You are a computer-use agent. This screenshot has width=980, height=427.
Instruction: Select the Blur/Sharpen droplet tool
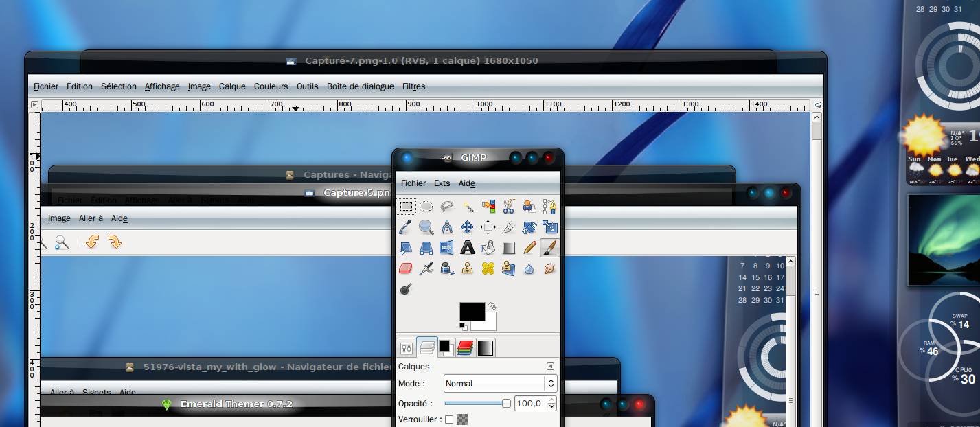[529, 268]
